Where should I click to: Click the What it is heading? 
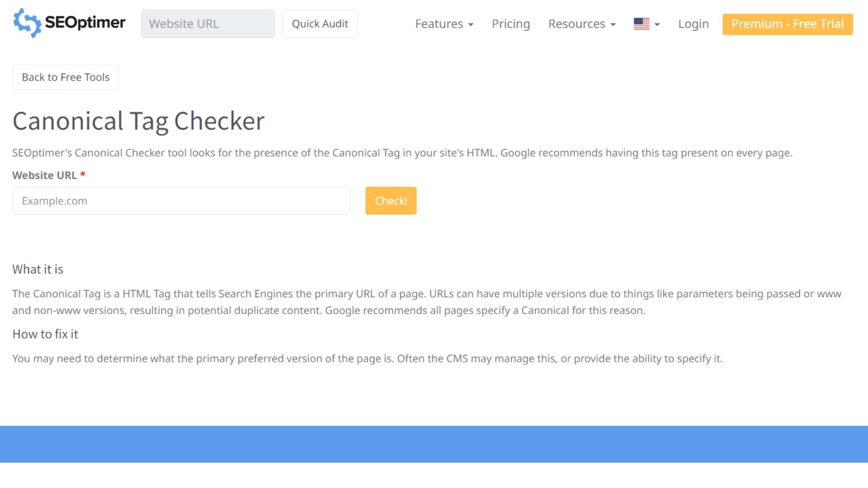[38, 269]
